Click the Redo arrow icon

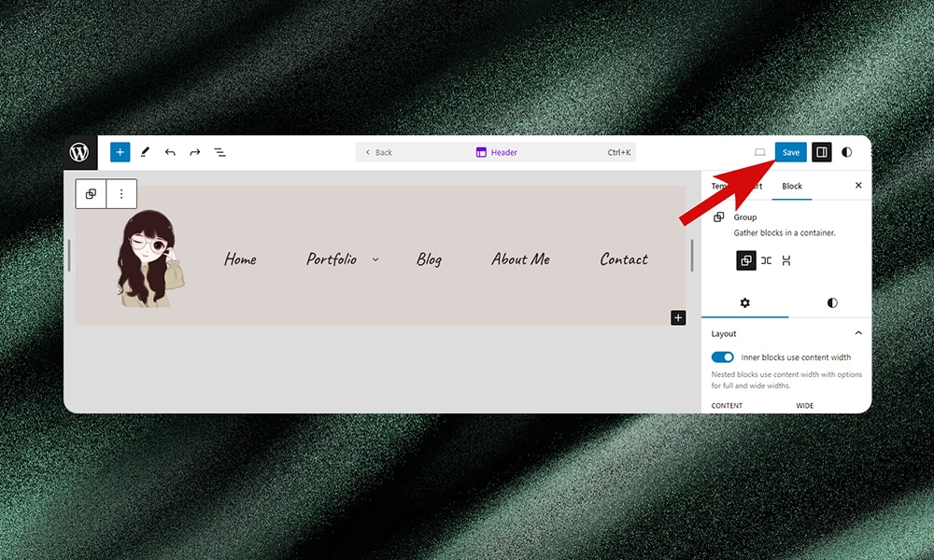(194, 151)
